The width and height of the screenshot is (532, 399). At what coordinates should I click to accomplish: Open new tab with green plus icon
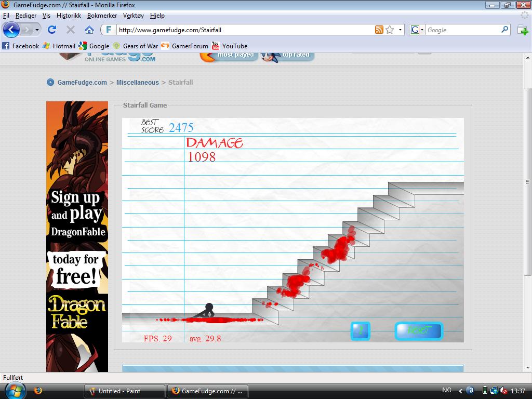point(523,30)
